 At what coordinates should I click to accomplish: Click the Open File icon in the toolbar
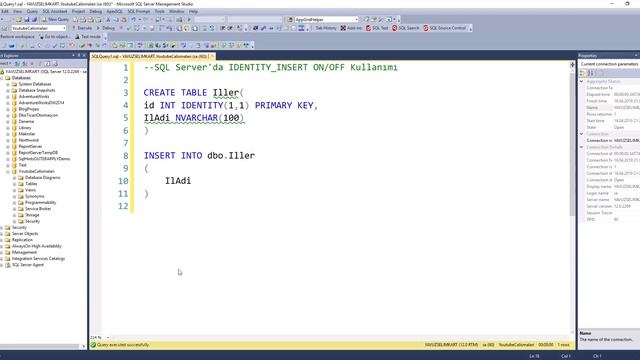(x=19, y=19)
